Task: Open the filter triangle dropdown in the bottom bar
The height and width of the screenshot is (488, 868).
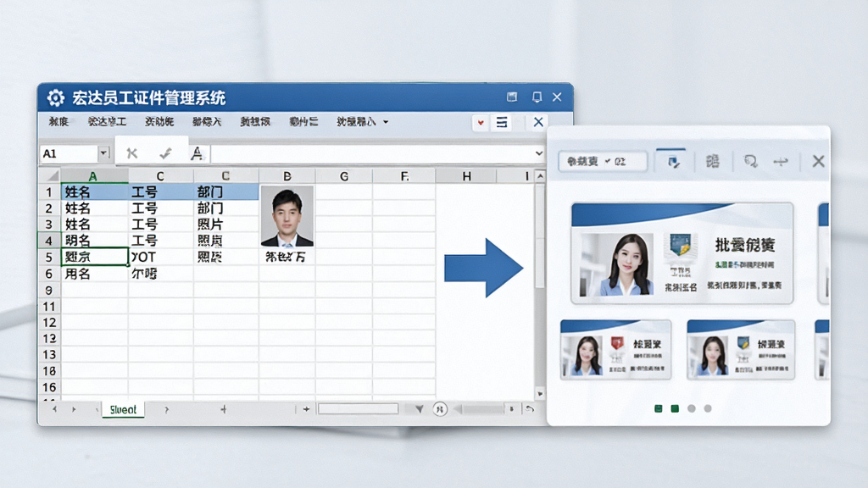Action: 419,409
